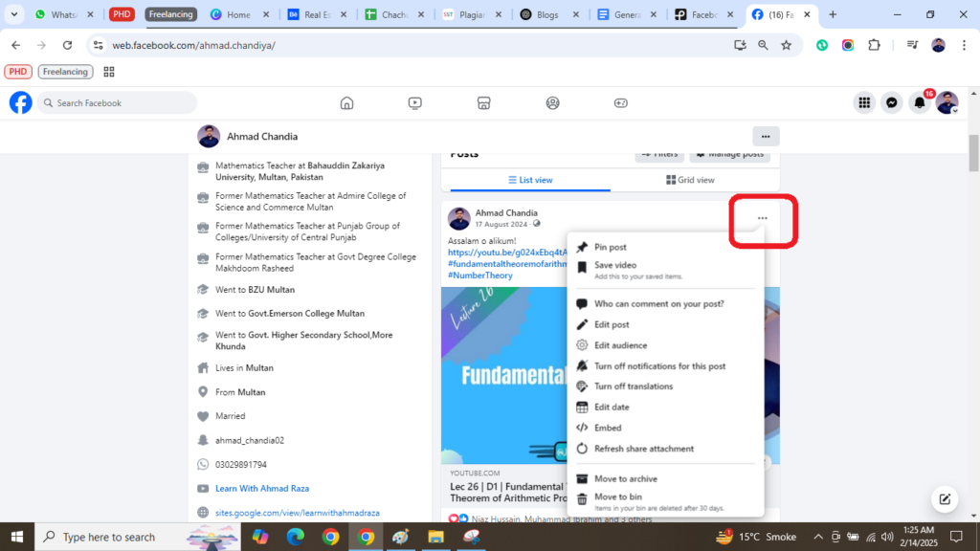The height and width of the screenshot is (551, 980).
Task: Open the Learn With Ahmad Raza link
Action: pos(263,488)
